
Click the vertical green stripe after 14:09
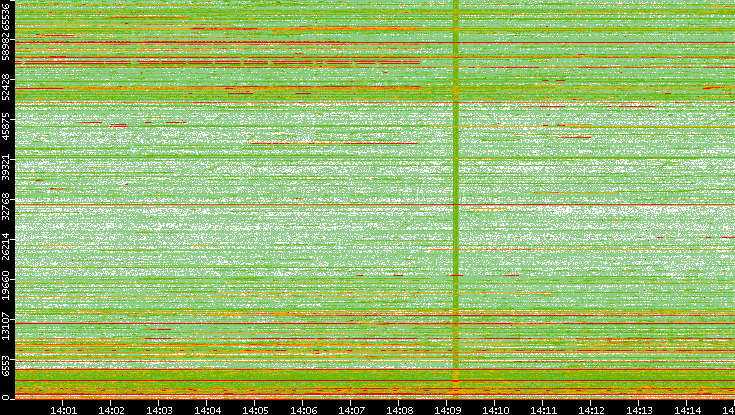coord(456,199)
